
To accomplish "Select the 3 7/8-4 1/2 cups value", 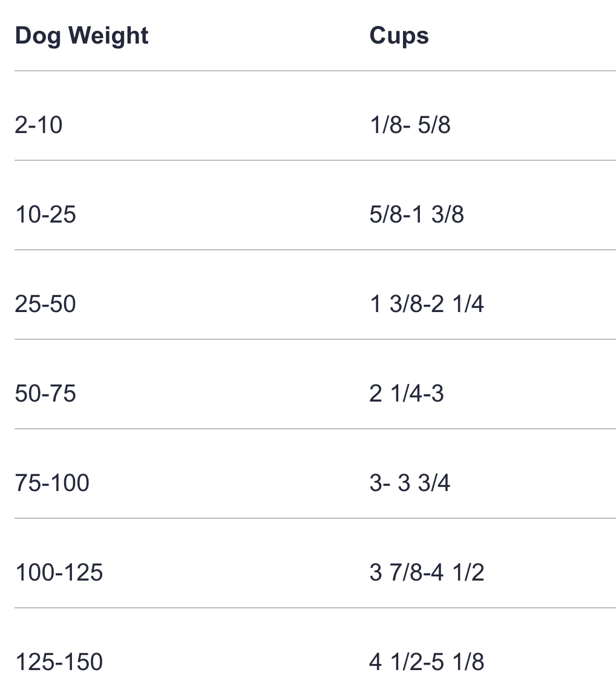I will (x=427, y=573).
